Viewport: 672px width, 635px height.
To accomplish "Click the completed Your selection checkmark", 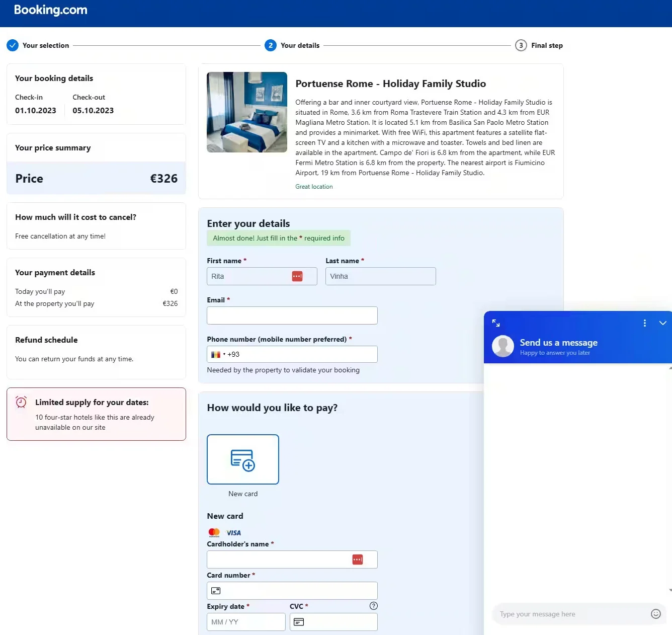I will click(x=13, y=45).
